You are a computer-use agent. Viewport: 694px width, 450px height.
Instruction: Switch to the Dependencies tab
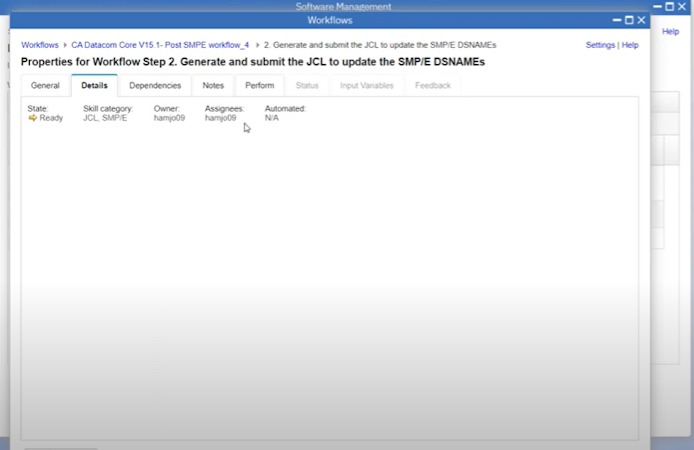[155, 85]
